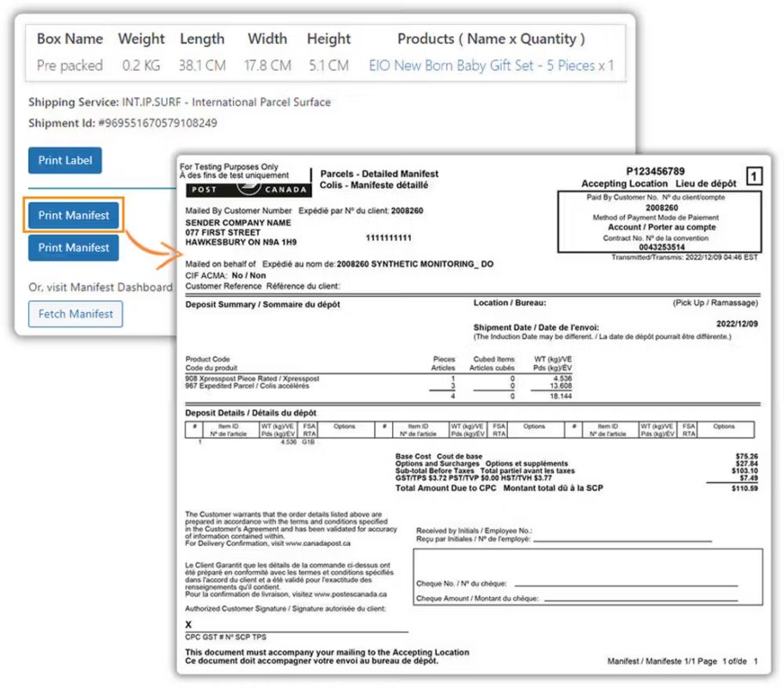Click the "Parcels - Detailed Manifest" title

pos(379,174)
